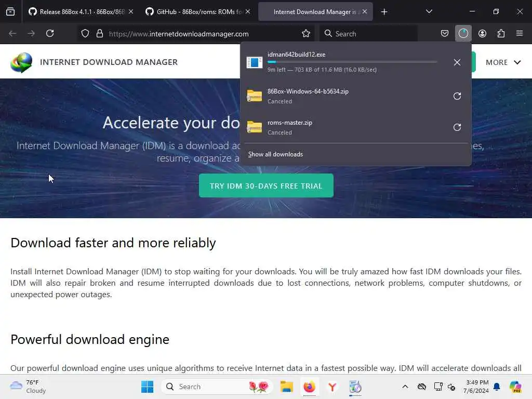Expand the list all tabs dropdown
The height and width of the screenshot is (399, 532).
click(429, 12)
